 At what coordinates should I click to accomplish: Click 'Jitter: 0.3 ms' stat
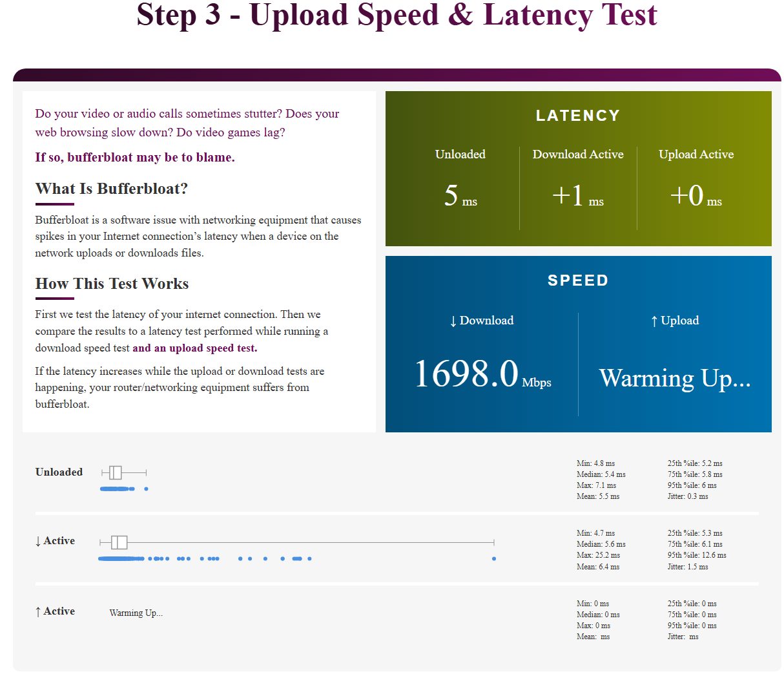(x=688, y=496)
